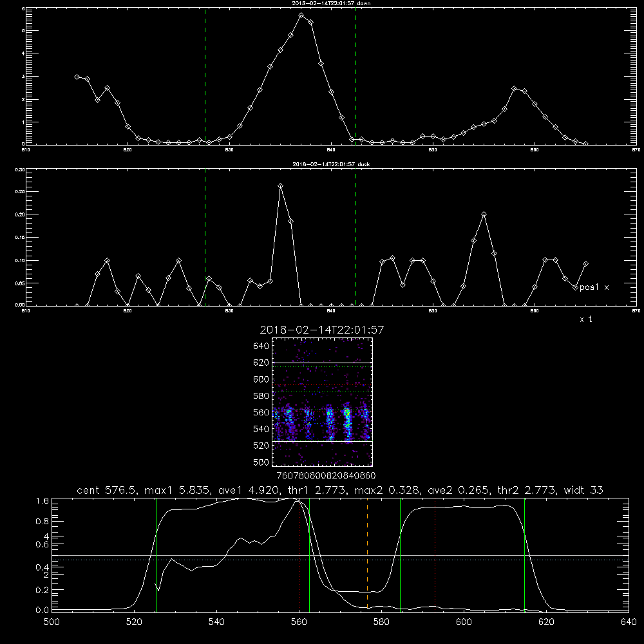Click the 'x t' label below the dusk plot
The image size is (644, 644).
click(585, 319)
